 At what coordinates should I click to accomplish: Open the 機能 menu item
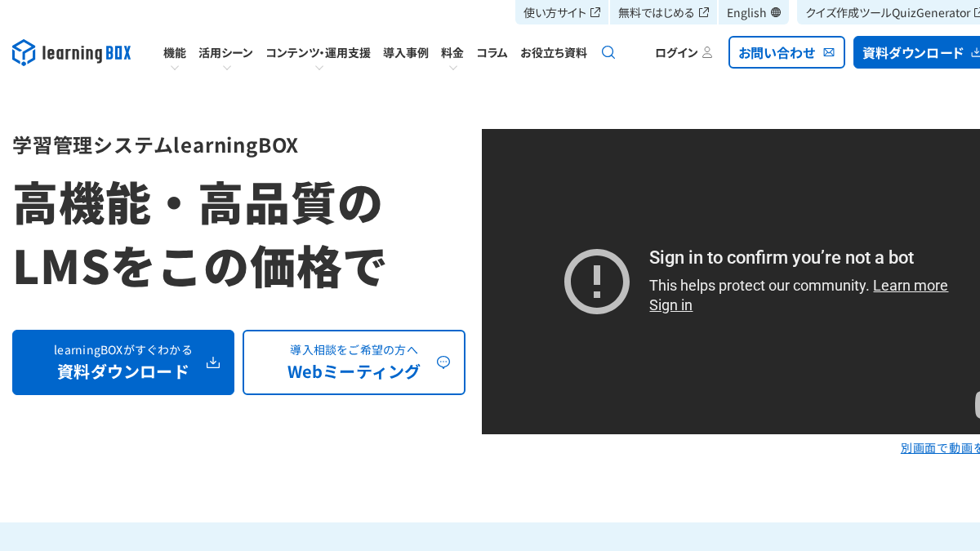pyautogui.click(x=175, y=52)
